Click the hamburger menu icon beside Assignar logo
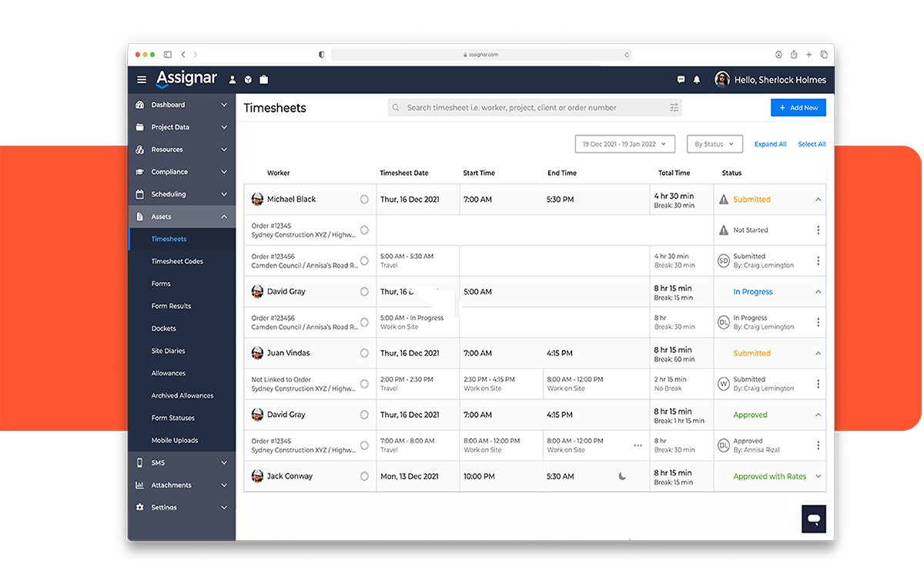This screenshot has width=924, height=578. point(142,79)
